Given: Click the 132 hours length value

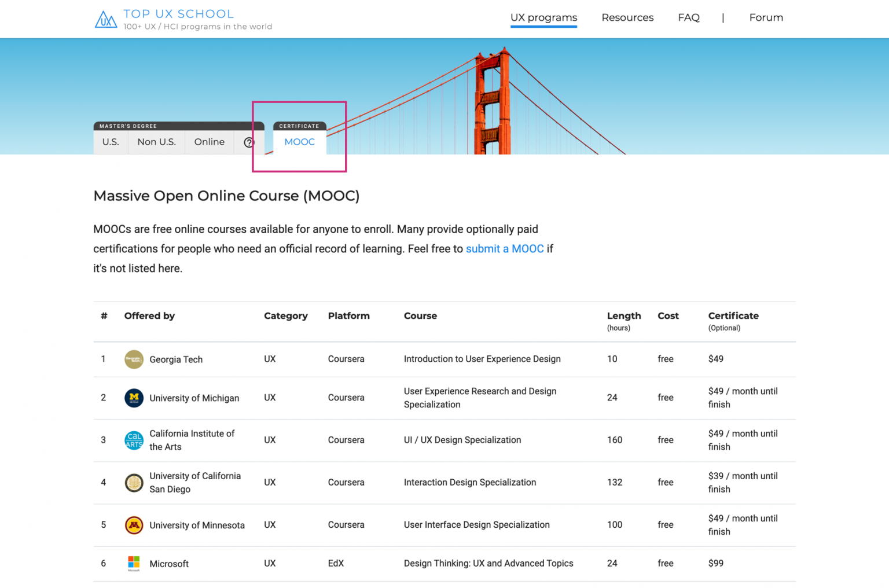Looking at the screenshot, I should (x=615, y=482).
